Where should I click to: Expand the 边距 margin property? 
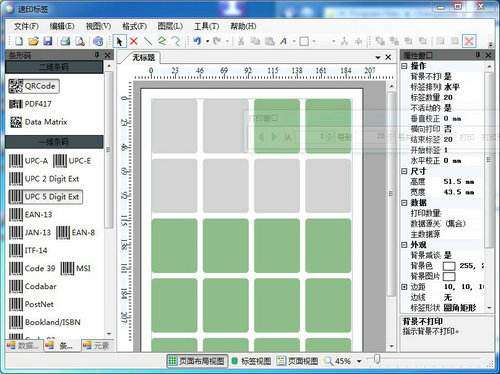(404, 287)
